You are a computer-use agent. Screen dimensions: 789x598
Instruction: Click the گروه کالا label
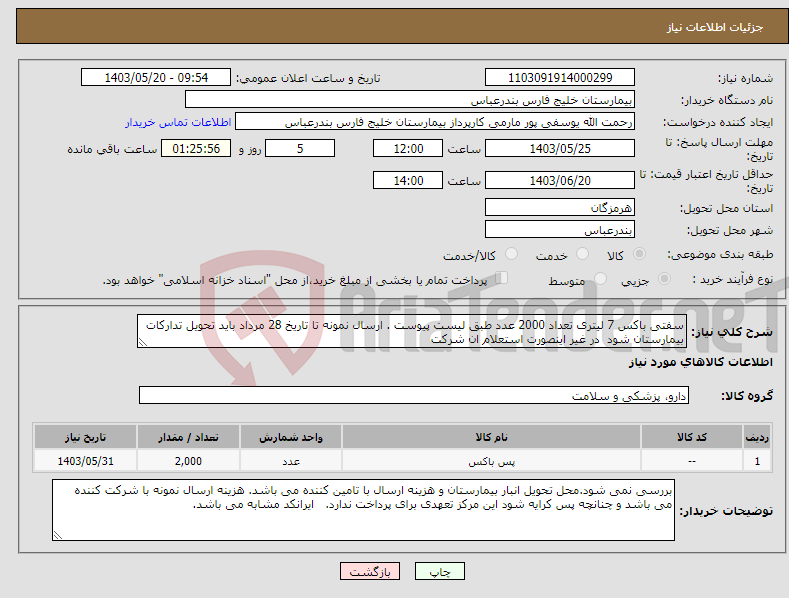[747, 396]
